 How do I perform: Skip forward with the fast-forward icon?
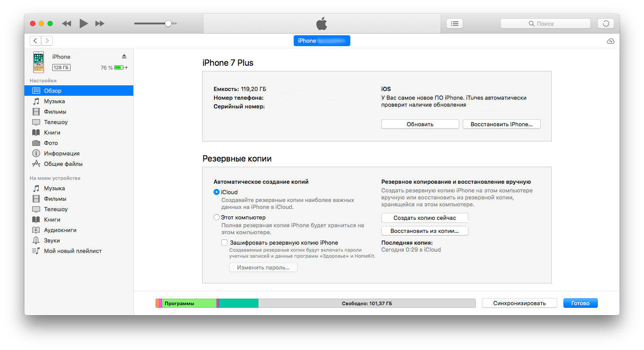[100, 24]
